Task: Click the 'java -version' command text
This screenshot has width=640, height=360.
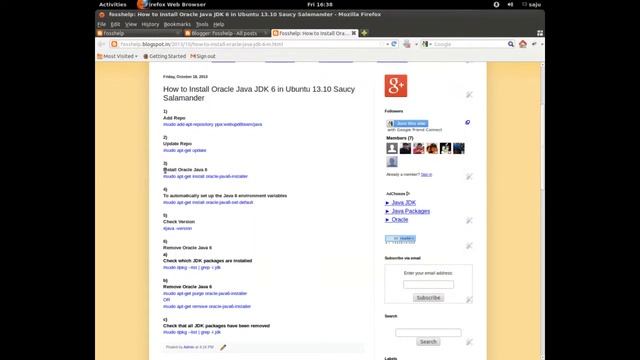Action: pyautogui.click(x=177, y=229)
